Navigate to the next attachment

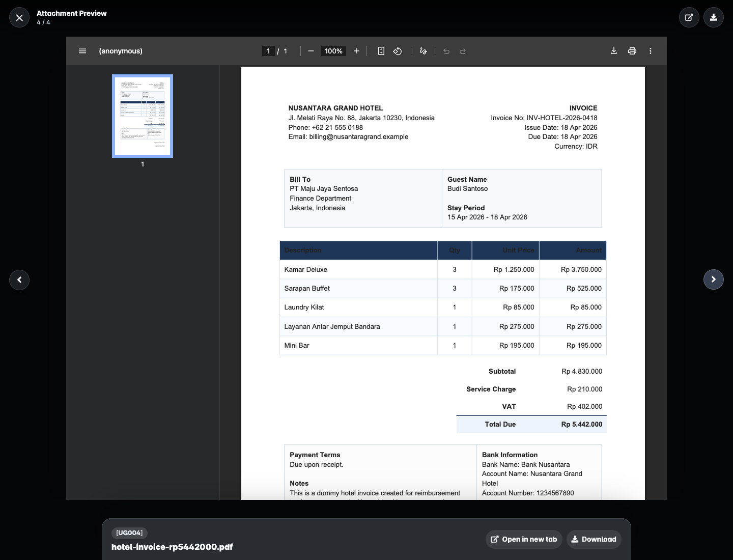click(714, 279)
